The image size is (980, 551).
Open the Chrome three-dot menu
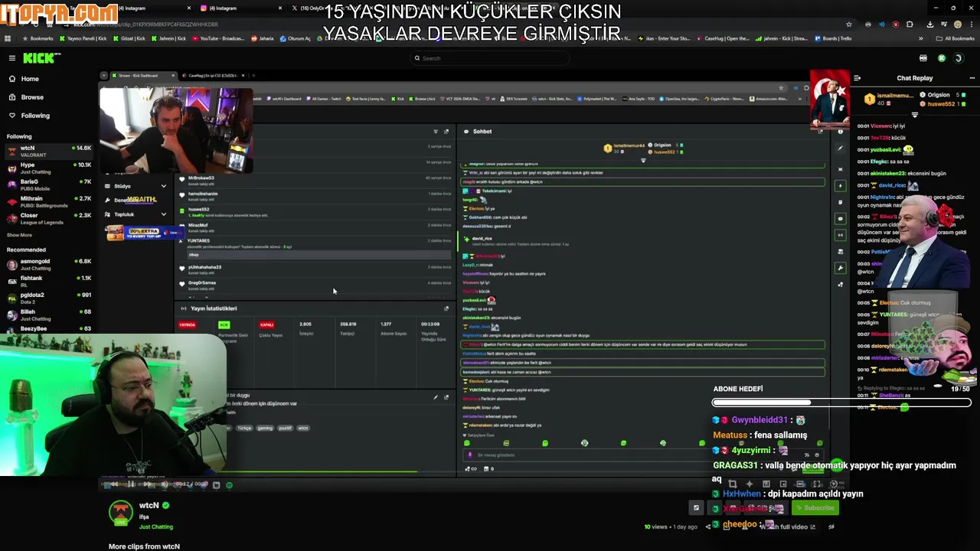point(971,24)
